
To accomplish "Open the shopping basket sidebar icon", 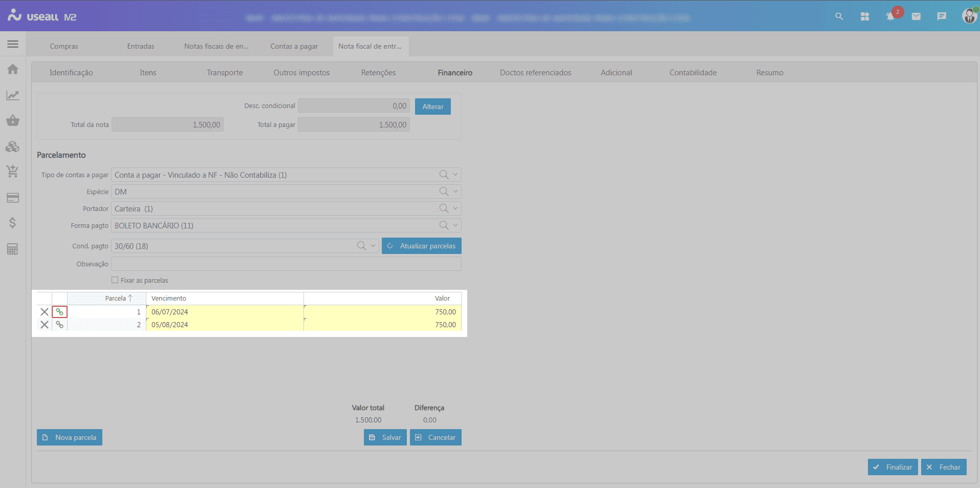I will 13,121.
